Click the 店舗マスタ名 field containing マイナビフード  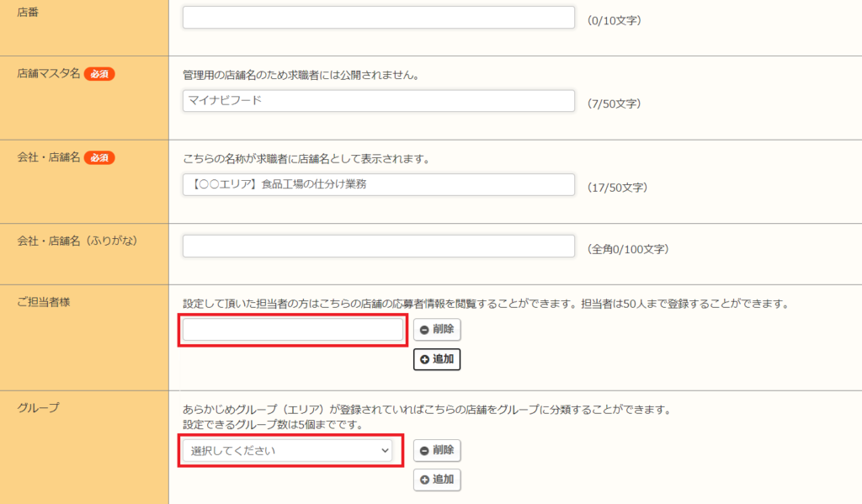pyautogui.click(x=378, y=101)
